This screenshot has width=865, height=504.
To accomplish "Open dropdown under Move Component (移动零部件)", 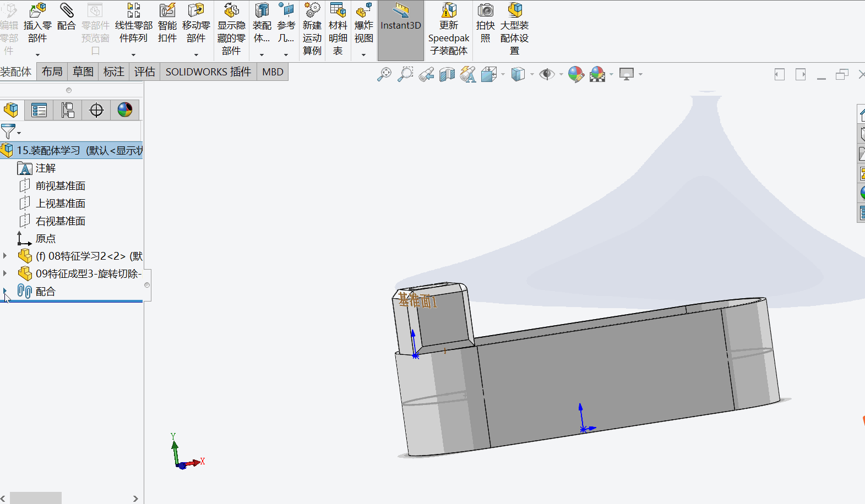I will pos(196,54).
